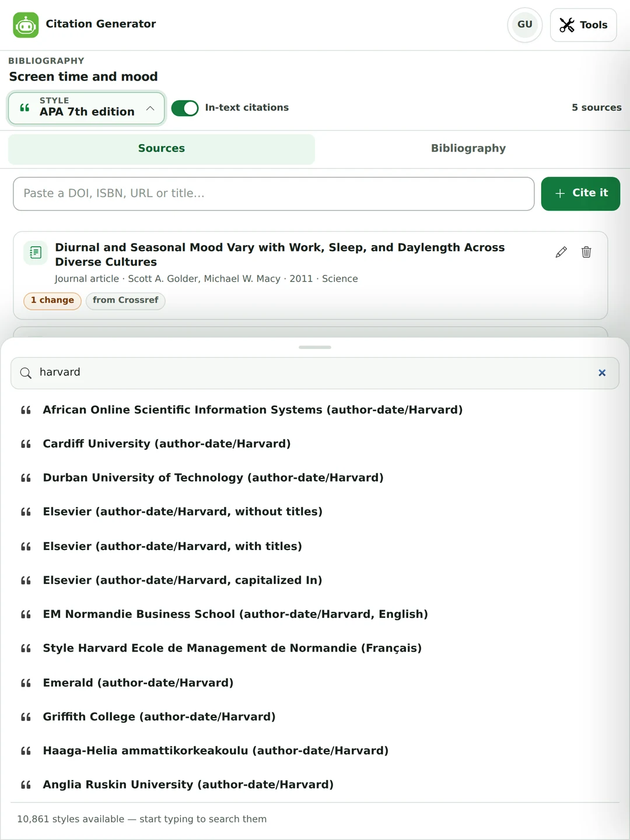Click quote icon beside Elsevier with titles
Image resolution: width=630 pixels, height=840 pixels.
coord(26,547)
